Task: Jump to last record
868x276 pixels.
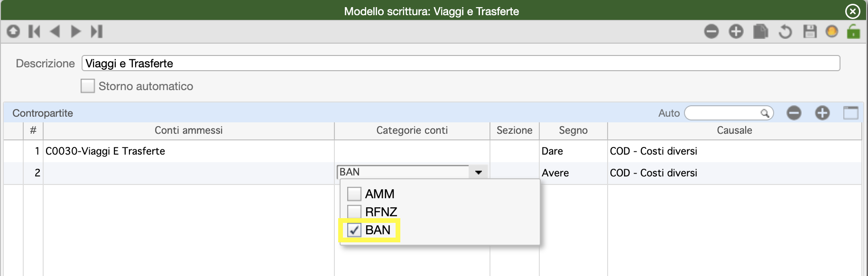Action: (x=97, y=31)
